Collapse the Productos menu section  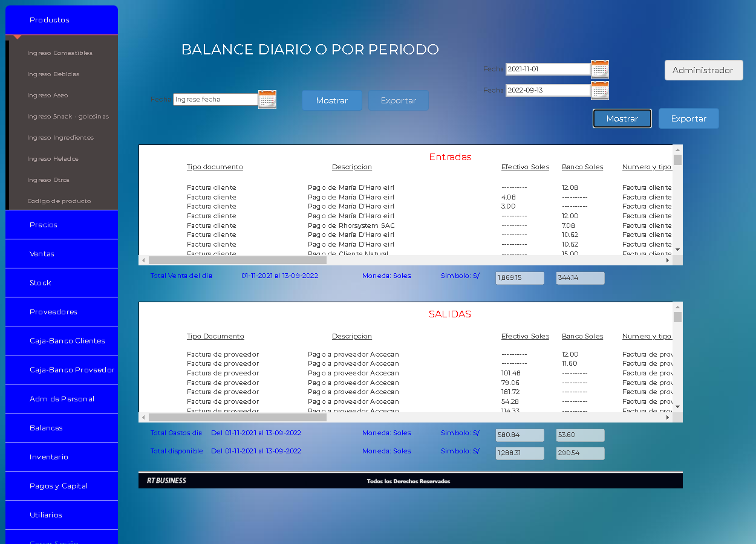pos(50,20)
